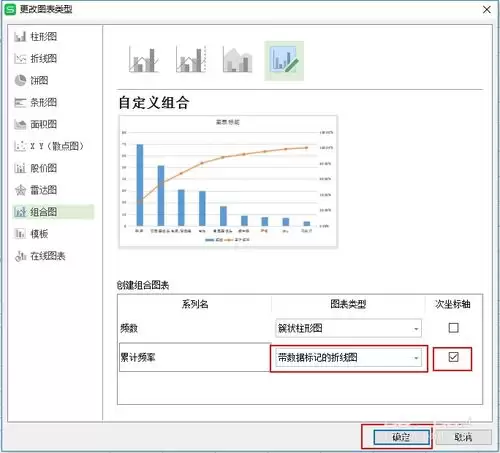The image size is (500, 453).
Task: Select the clustered column-line combo icon
Action: (144, 61)
